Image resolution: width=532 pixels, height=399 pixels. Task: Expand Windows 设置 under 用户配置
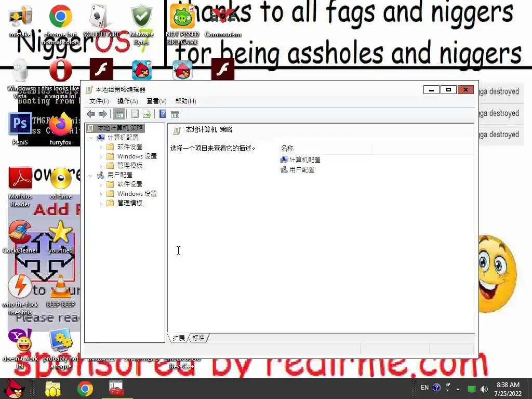(101, 194)
